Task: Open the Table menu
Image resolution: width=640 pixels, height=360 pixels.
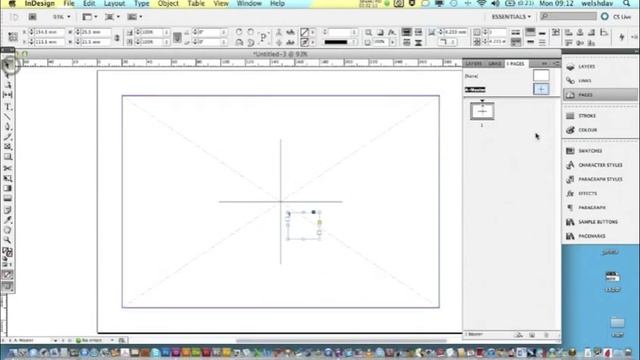Action: (196, 4)
